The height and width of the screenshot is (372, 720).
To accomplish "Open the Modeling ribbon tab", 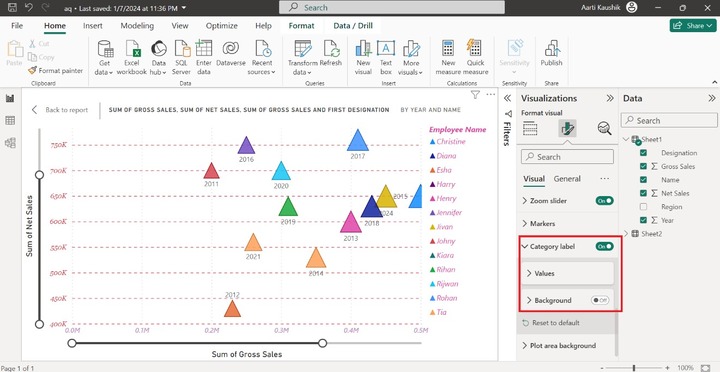I will tap(137, 26).
